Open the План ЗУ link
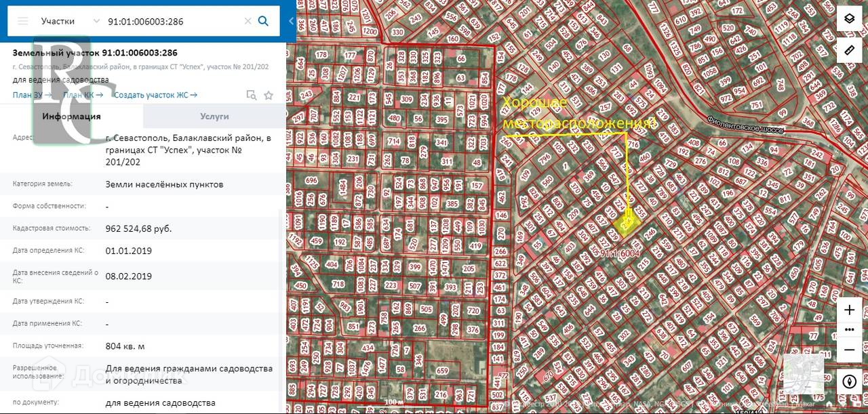Viewport: 868px width, 414px height. (32, 95)
